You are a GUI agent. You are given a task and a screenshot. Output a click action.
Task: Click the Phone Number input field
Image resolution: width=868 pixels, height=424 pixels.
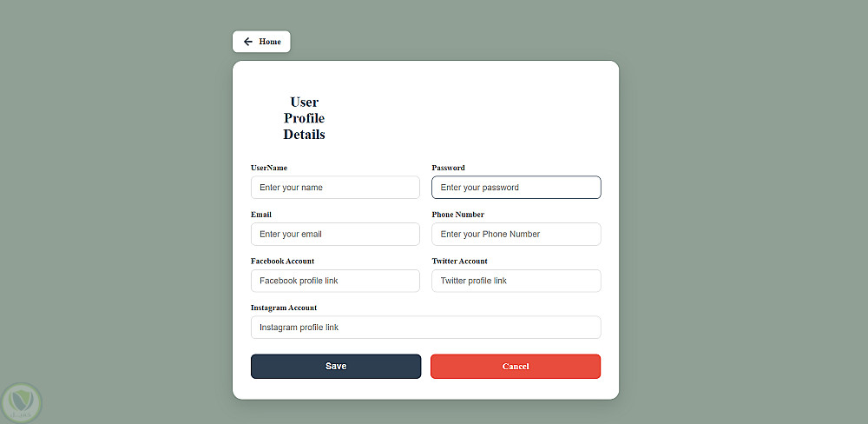(x=516, y=234)
